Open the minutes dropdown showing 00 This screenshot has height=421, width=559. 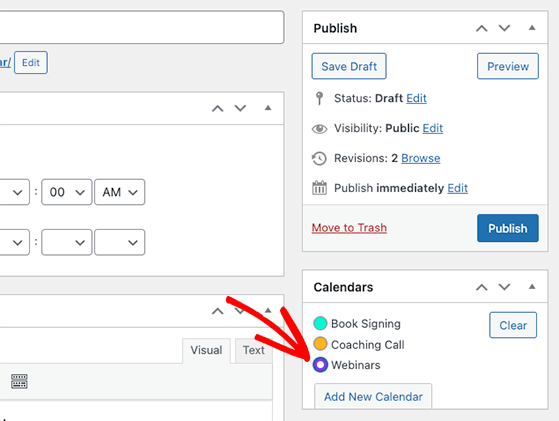point(67,192)
